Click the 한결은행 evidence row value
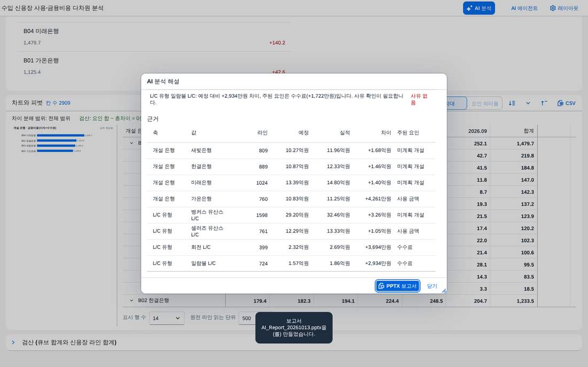Viewport: 588px width, 367px height. point(202,167)
